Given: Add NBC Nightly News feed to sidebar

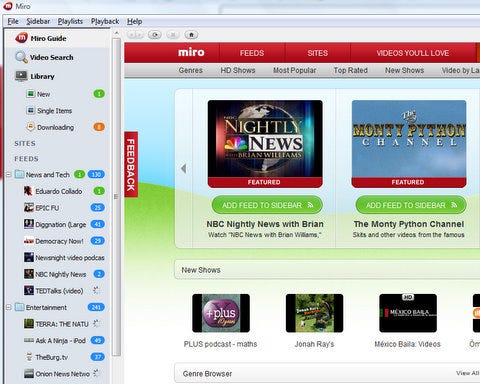Looking at the screenshot, I should tap(267, 205).
